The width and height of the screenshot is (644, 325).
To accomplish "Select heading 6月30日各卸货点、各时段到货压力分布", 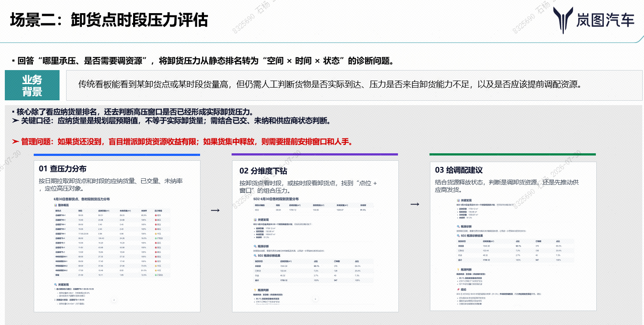I will pos(82,199).
